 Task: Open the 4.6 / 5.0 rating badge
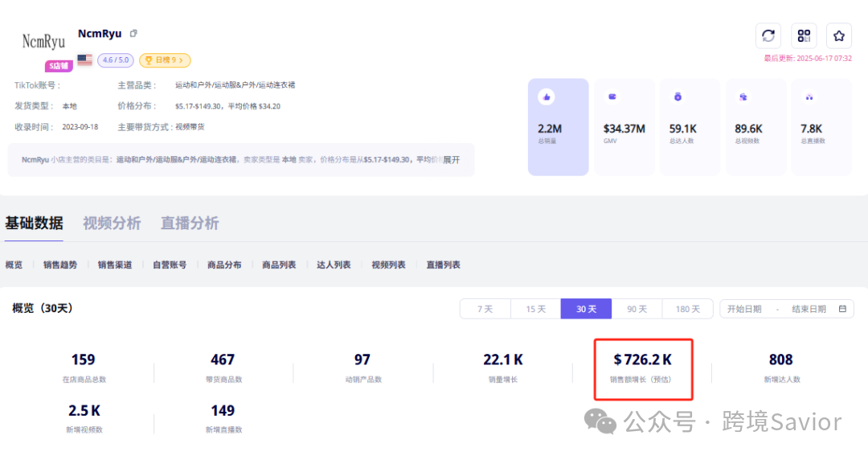click(x=115, y=60)
